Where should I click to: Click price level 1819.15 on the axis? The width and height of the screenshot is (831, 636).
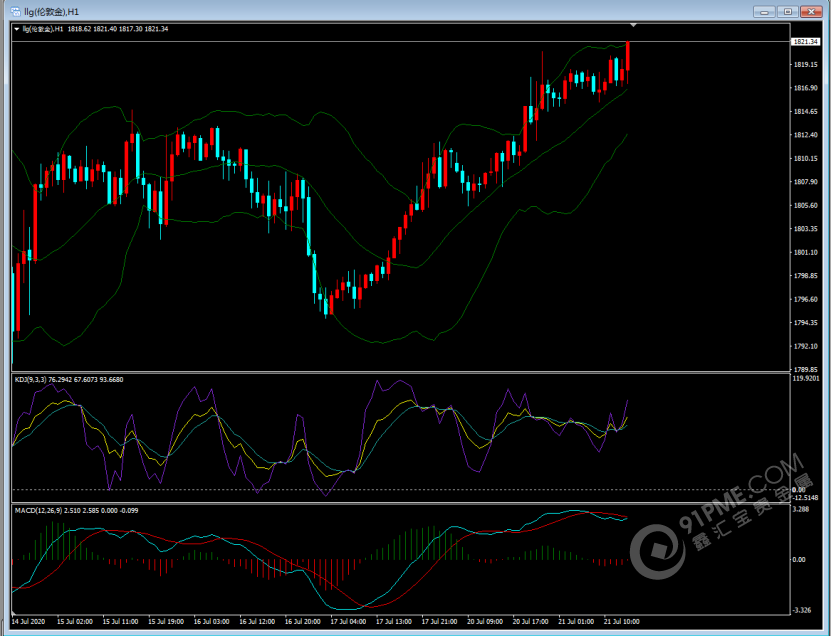pyautogui.click(x=805, y=65)
